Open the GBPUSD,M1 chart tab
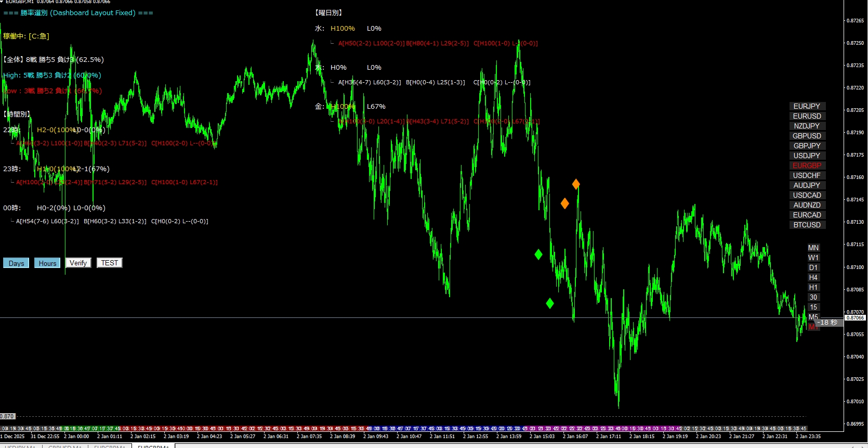This screenshot has width=868, height=448. coord(64,446)
